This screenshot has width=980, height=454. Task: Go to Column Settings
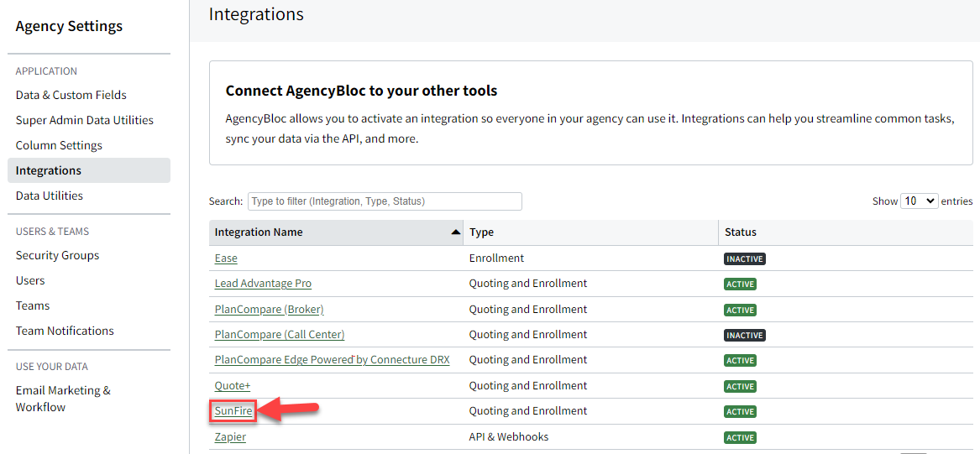click(x=59, y=145)
